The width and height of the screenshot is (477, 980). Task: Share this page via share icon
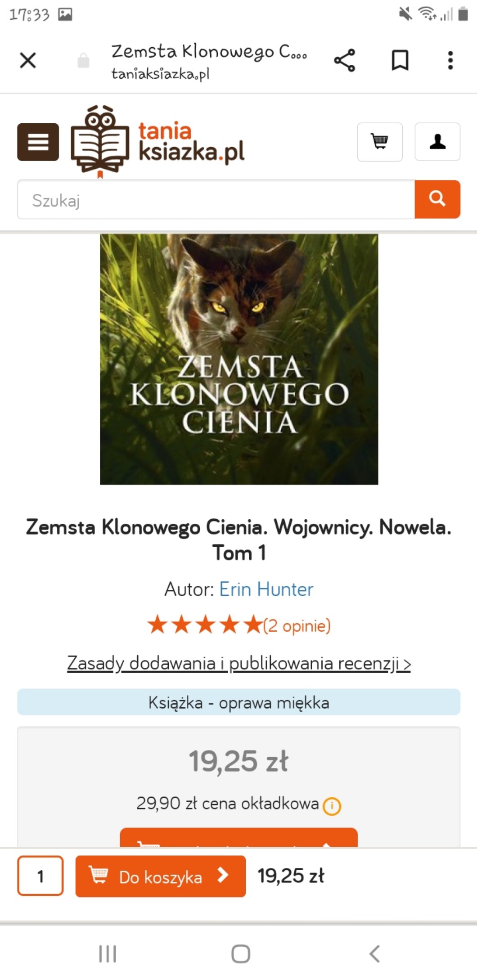[344, 60]
